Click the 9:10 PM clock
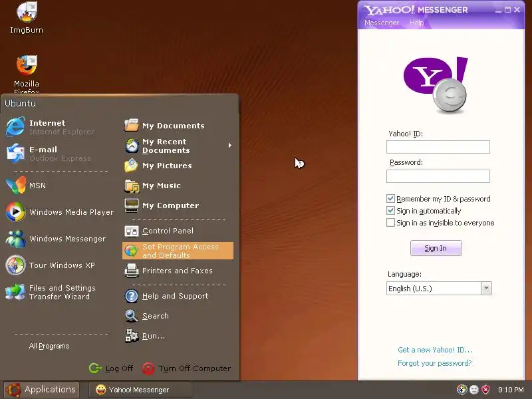The height and width of the screenshot is (399, 532). pos(511,390)
